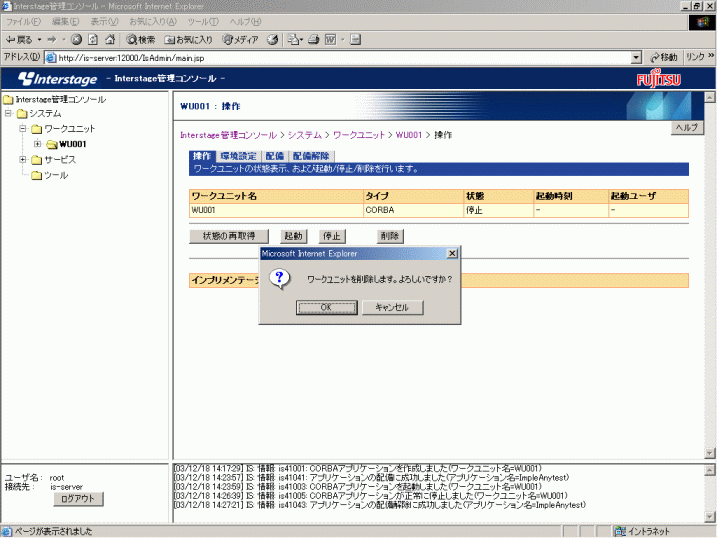Image resolution: width=717 pixels, height=538 pixels.
Task: Click the Refresh page icon
Action: pyautogui.click(x=93, y=40)
